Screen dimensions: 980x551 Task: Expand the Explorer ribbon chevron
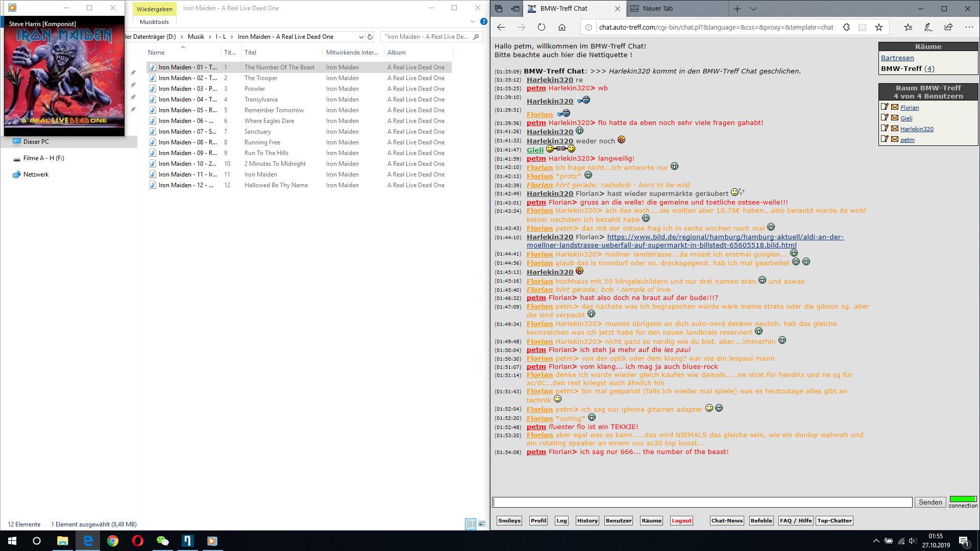point(473,21)
